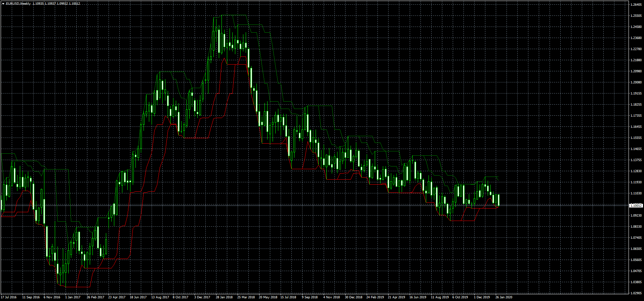Click the 1.12830 price scale label
Viewport: 644px width, 301px height.
pos(636,171)
